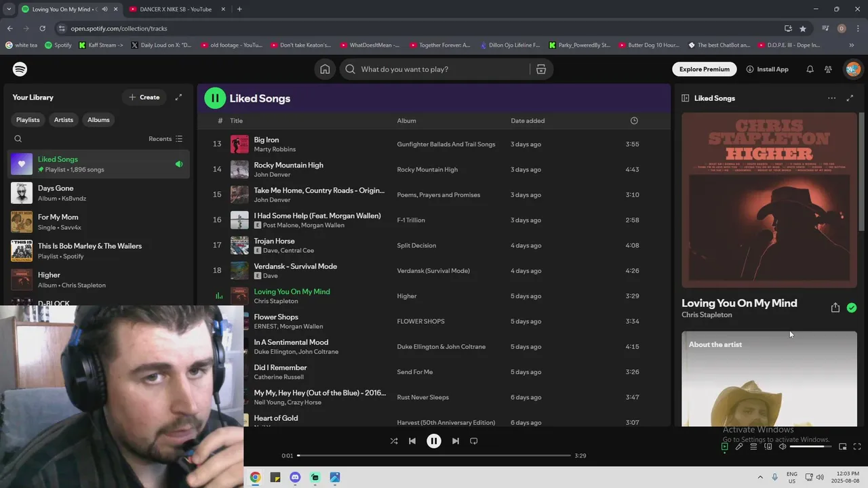This screenshot has height=488, width=868.
Task: Open the Kaff Stream bookmark
Action: (101, 45)
